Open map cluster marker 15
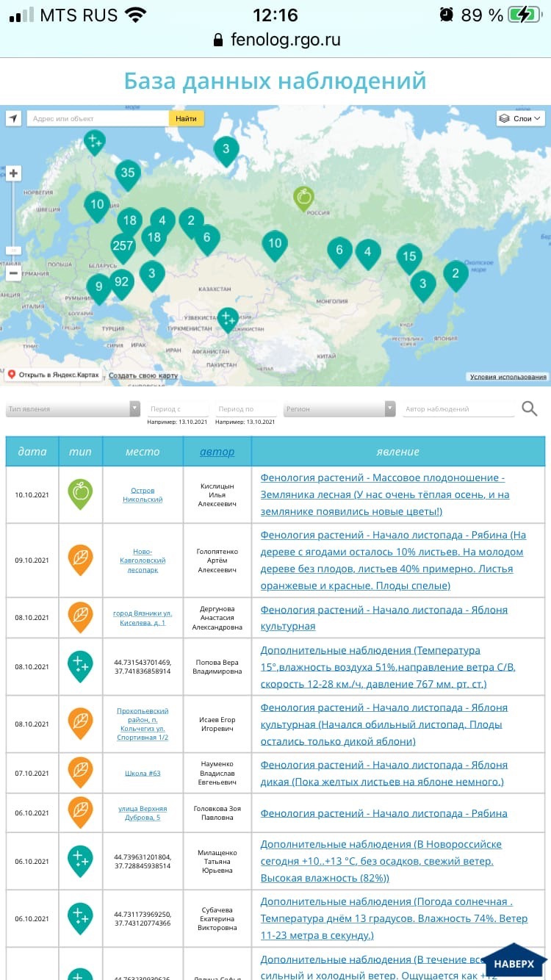Image resolution: width=551 pixels, height=980 pixels. [x=409, y=257]
